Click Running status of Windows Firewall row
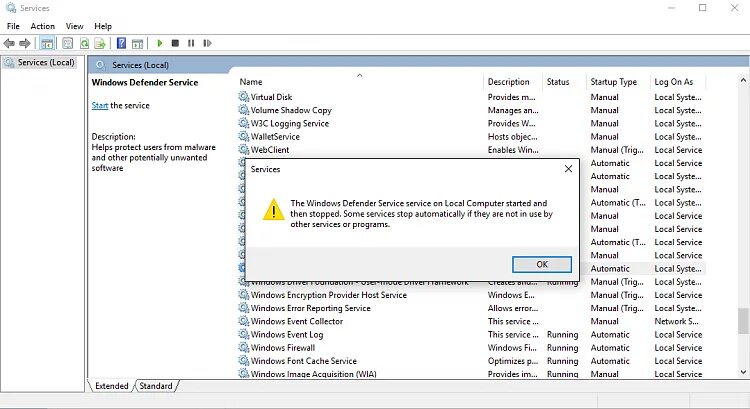 (562, 348)
